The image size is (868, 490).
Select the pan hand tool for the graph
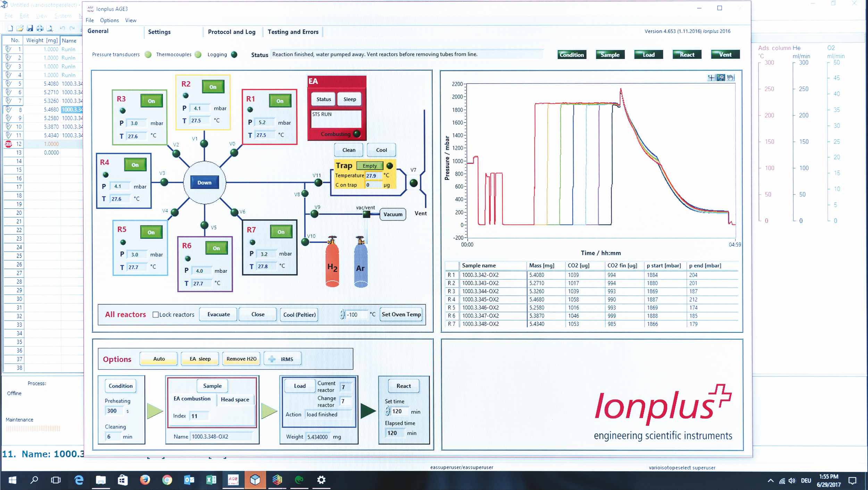[730, 77]
